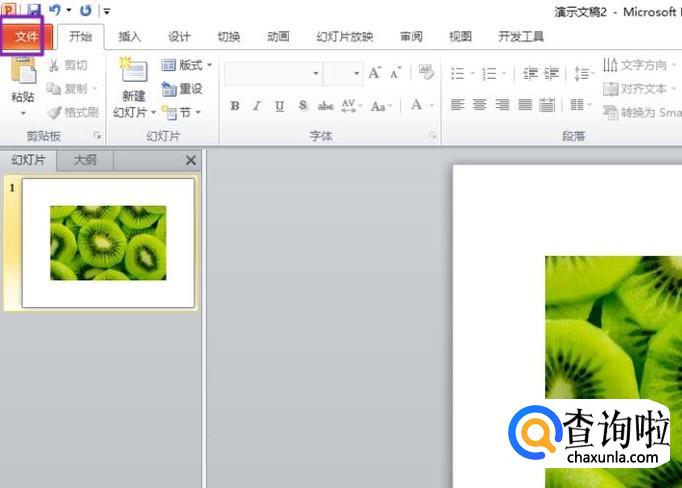Expand the 粘贴 paste options arrow
682x488 pixels.
pos(23,113)
